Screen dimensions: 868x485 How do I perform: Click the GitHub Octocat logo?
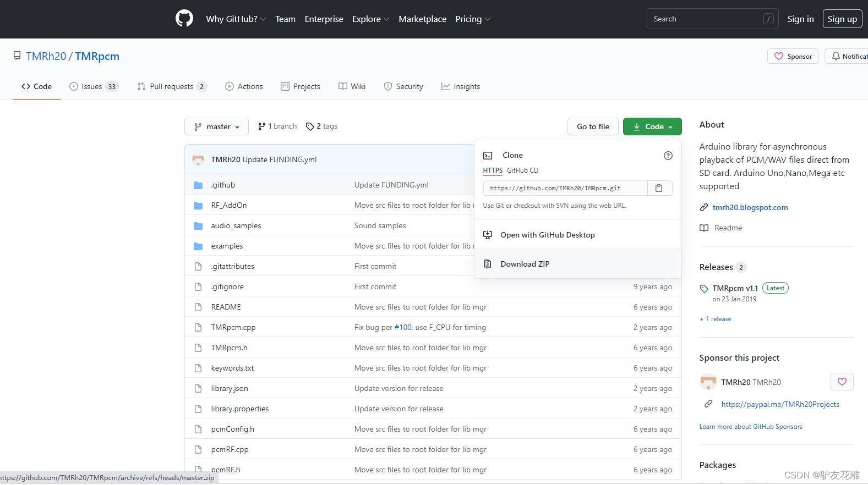click(x=184, y=19)
